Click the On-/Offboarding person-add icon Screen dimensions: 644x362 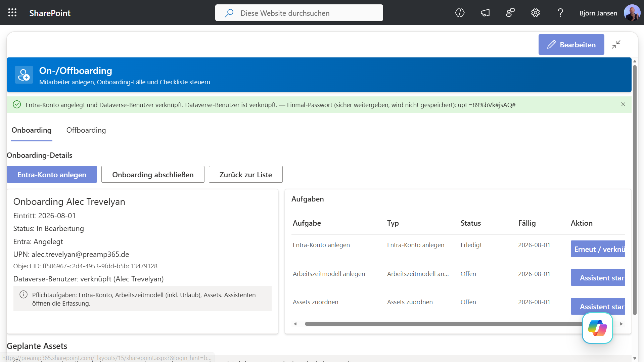coord(24,75)
